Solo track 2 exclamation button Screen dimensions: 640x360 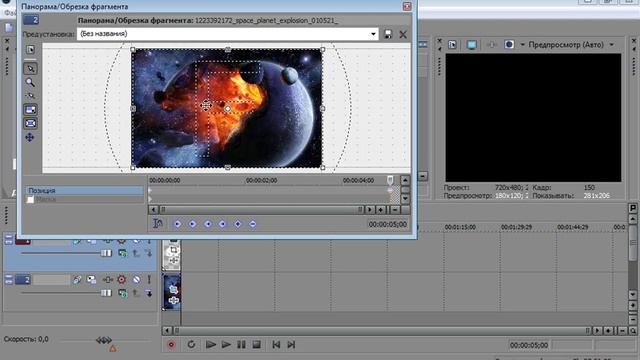(149, 280)
